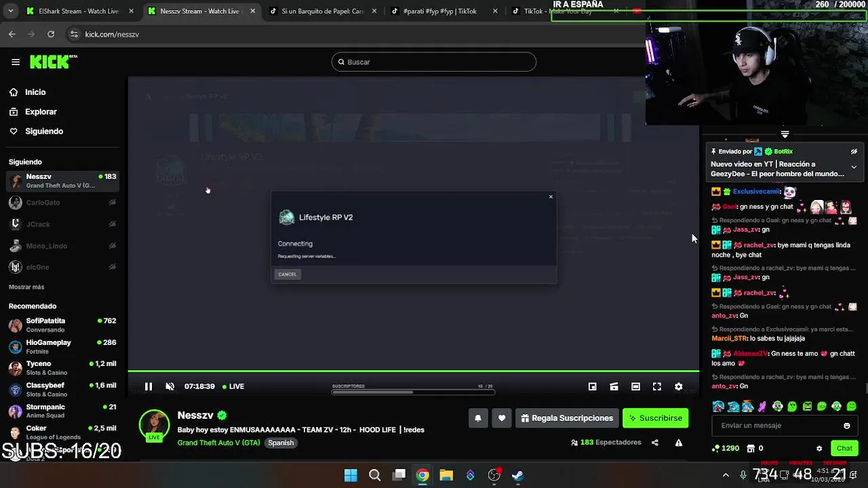This screenshot has height=488, width=868.
Task: Open recommended channel SofiPatatita
Action: (62, 325)
